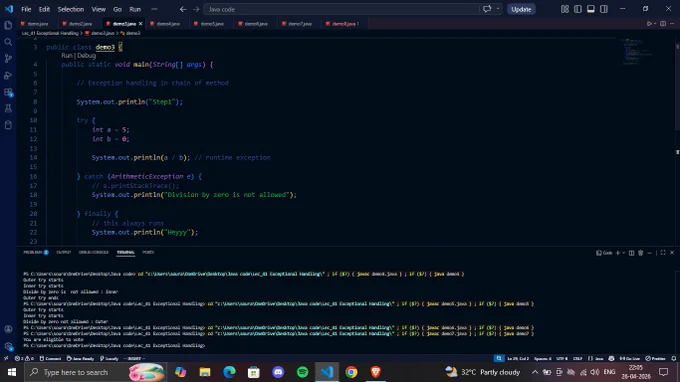Toggle the bottom panel visibility
Viewport: 680px width, 382px height.
coord(591,9)
